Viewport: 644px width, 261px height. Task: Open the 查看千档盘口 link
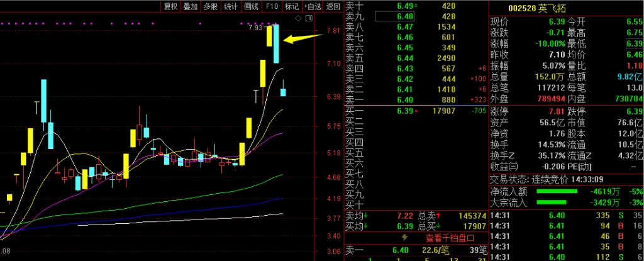450,238
